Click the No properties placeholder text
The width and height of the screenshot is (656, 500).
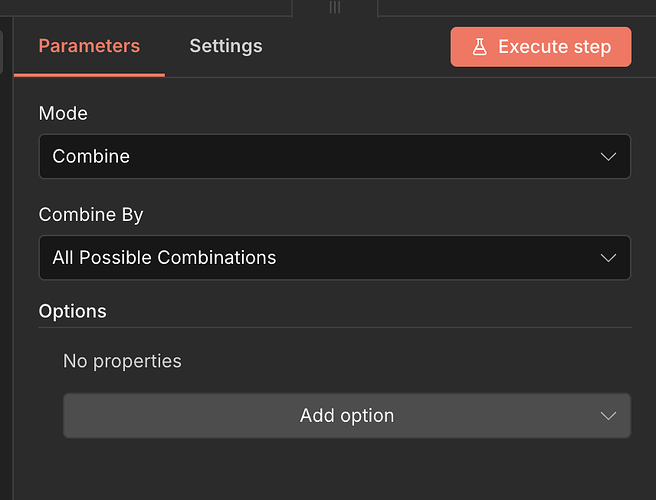coord(122,361)
